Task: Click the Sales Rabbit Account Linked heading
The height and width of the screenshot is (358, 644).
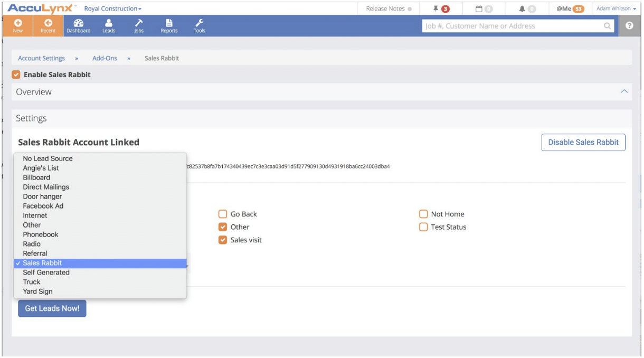Action: [x=79, y=142]
